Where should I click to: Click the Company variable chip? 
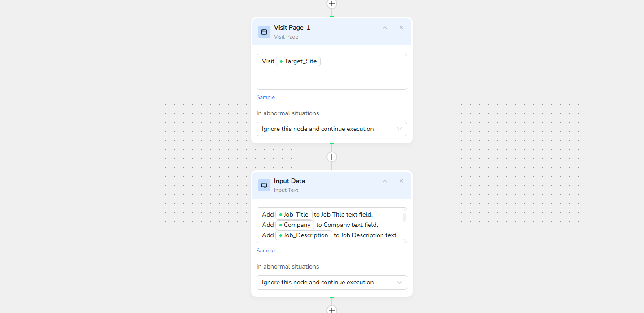coord(295,225)
